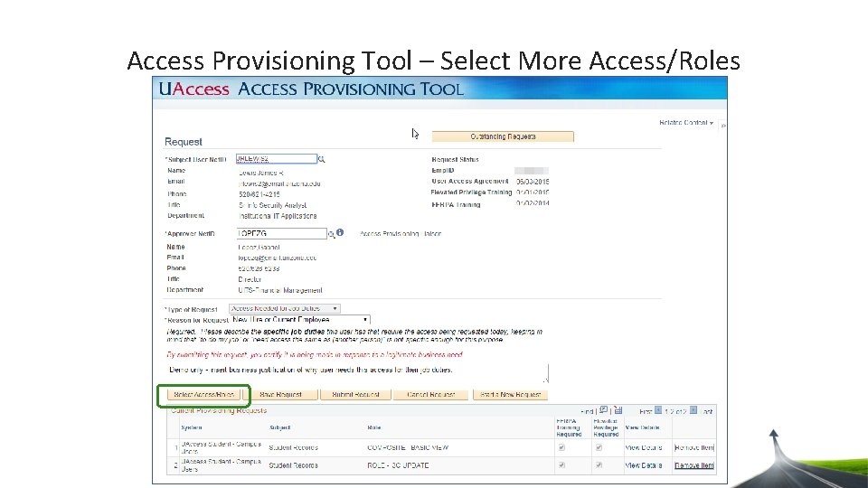
Task: Expand the side panel double-chevron icon
Action: coord(723,127)
